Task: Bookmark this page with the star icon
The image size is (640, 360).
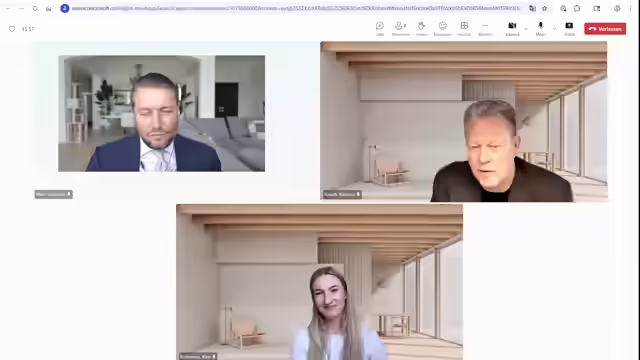Action: point(544,8)
